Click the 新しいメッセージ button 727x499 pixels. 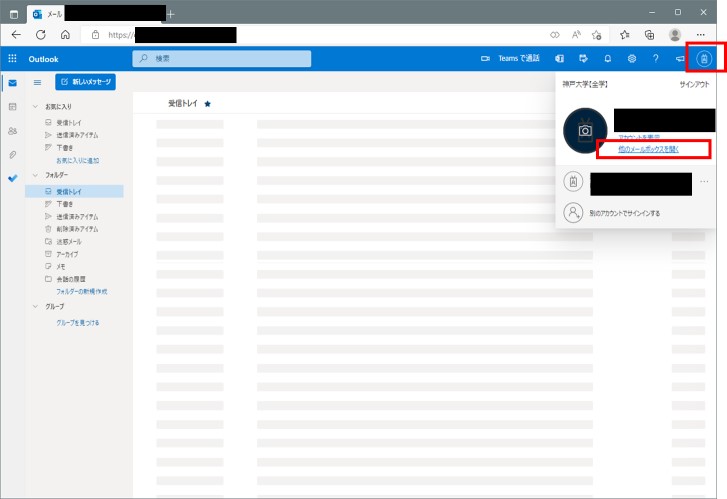(85, 82)
